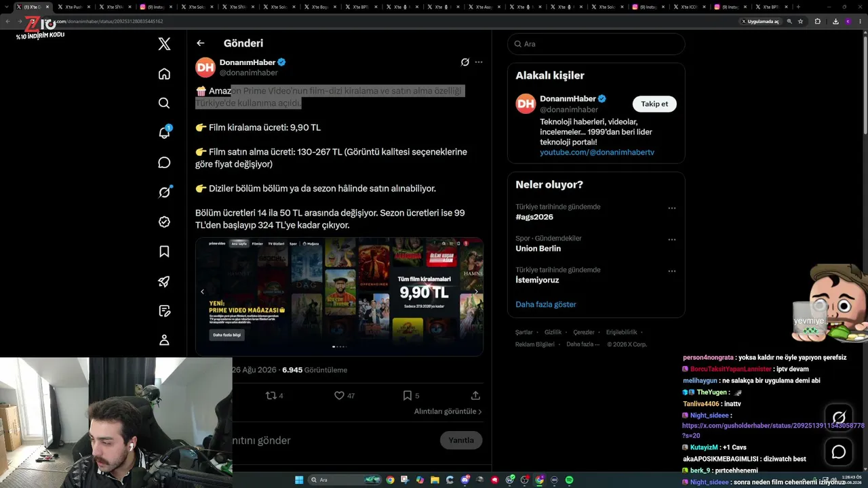Open Grok icon in the left sidebar
The height and width of the screenshot is (488, 868).
click(x=164, y=192)
